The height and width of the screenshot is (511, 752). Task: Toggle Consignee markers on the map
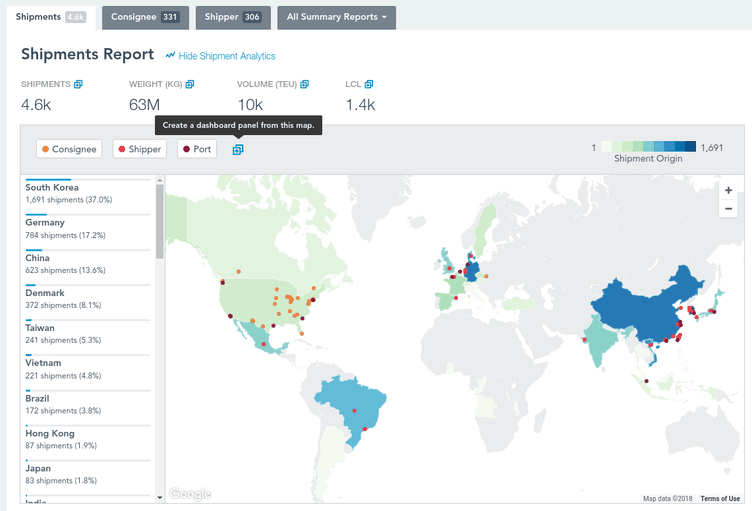[69, 149]
